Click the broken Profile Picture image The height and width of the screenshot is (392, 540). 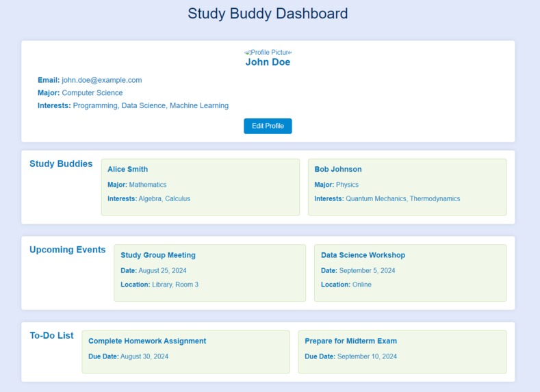click(x=268, y=52)
